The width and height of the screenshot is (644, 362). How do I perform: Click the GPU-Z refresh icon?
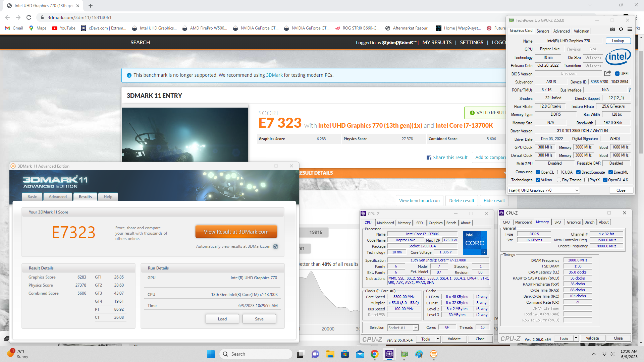coord(621,29)
